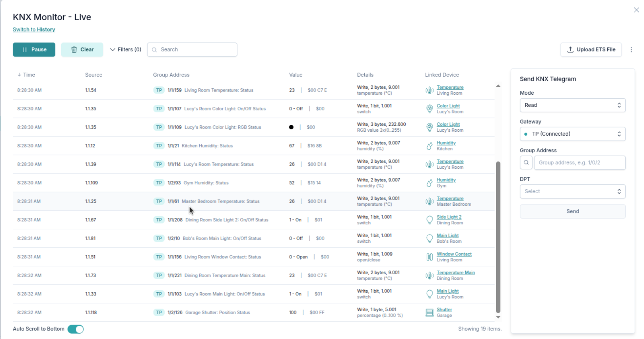
Task: Click the window contact icon for Living Room
Action: [429, 257]
